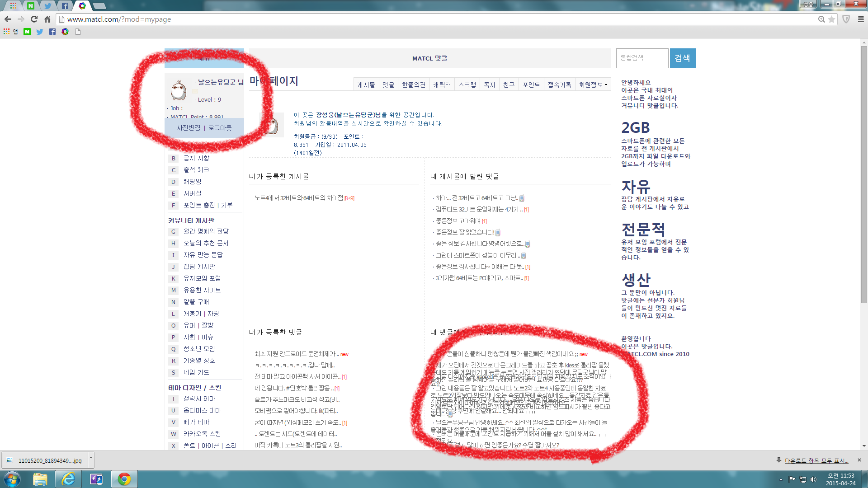Open the 출석 체크 sidebar link

[196, 170]
